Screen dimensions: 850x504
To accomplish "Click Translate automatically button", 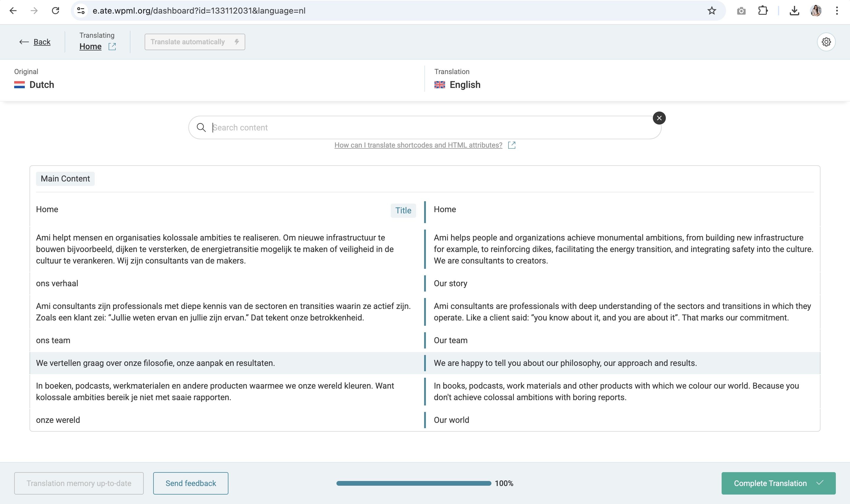I will pos(194,42).
